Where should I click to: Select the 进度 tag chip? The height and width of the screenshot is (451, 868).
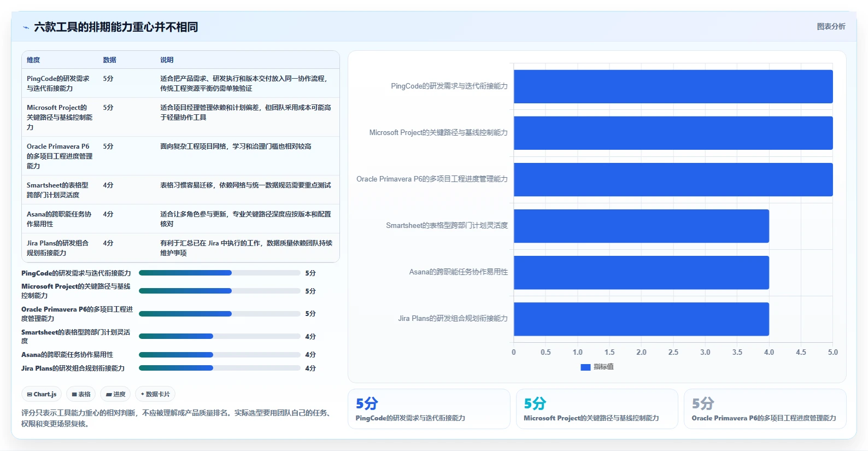pyautogui.click(x=115, y=394)
